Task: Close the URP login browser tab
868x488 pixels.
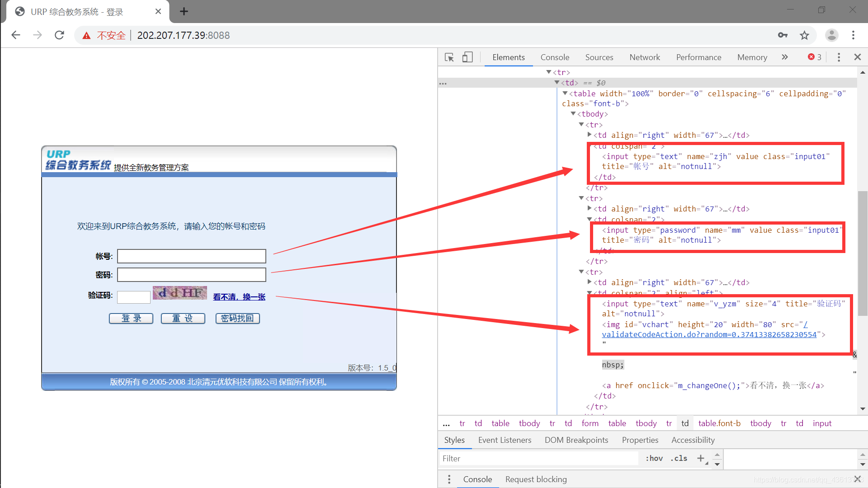Action: click(x=158, y=11)
